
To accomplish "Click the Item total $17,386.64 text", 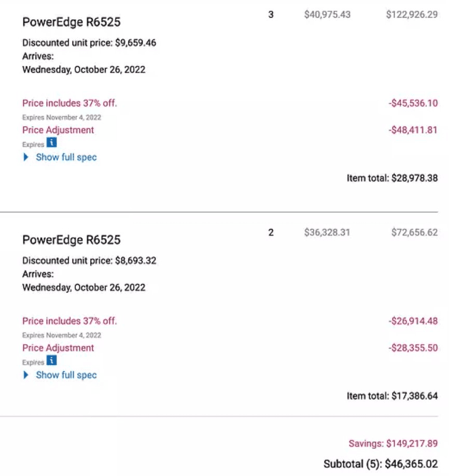I will pyautogui.click(x=392, y=396).
